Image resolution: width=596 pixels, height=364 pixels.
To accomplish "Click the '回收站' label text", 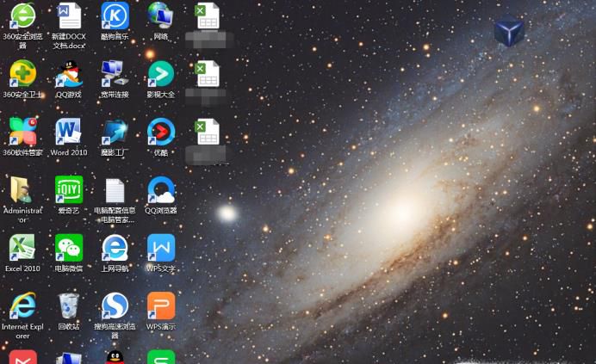I will (x=69, y=326).
